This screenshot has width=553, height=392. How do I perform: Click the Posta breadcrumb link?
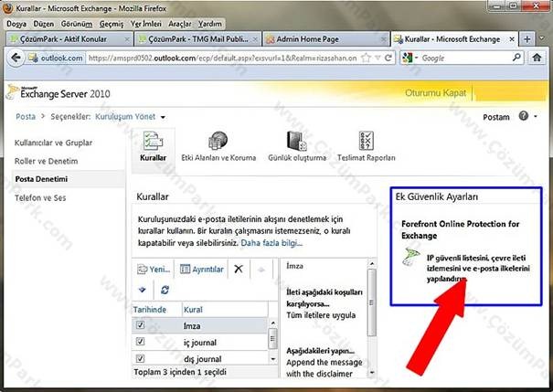26,117
